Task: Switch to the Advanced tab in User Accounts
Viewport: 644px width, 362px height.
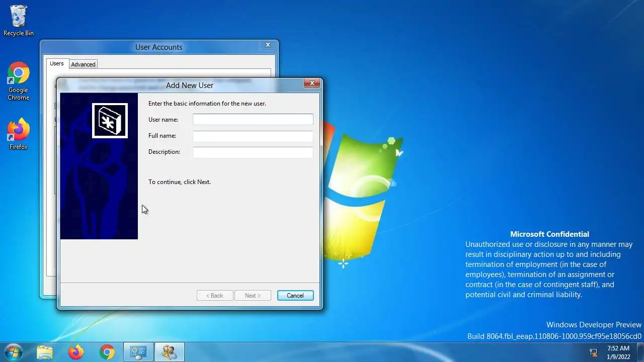Action: tap(83, 64)
